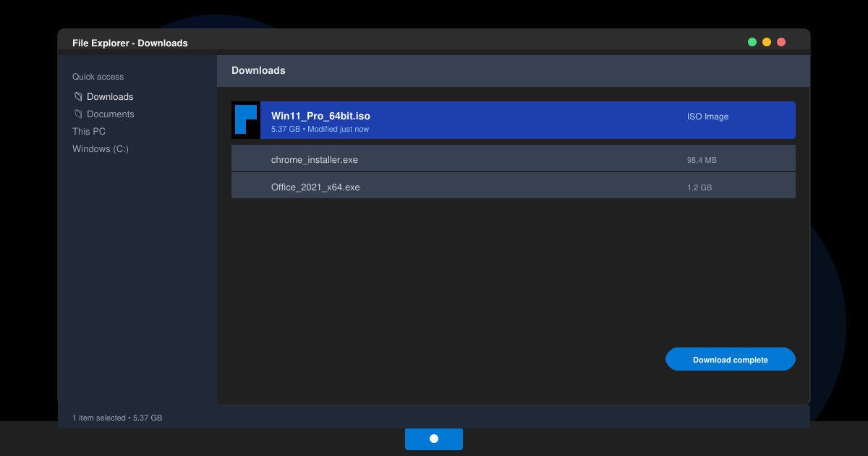
Task: Click the ISO Image type label
Action: pos(707,117)
